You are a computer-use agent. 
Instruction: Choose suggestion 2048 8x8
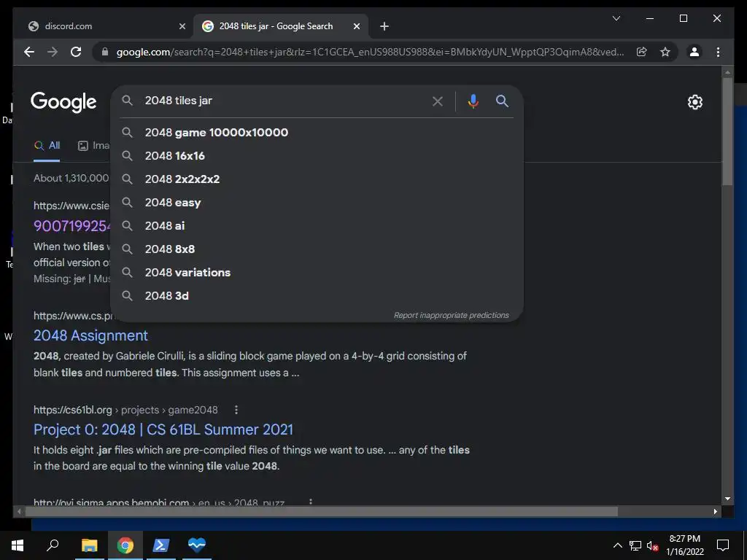point(317,249)
